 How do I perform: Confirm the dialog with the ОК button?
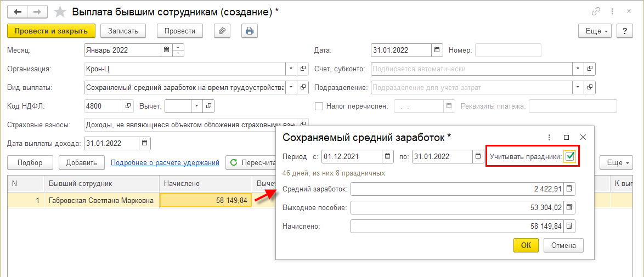(526, 245)
